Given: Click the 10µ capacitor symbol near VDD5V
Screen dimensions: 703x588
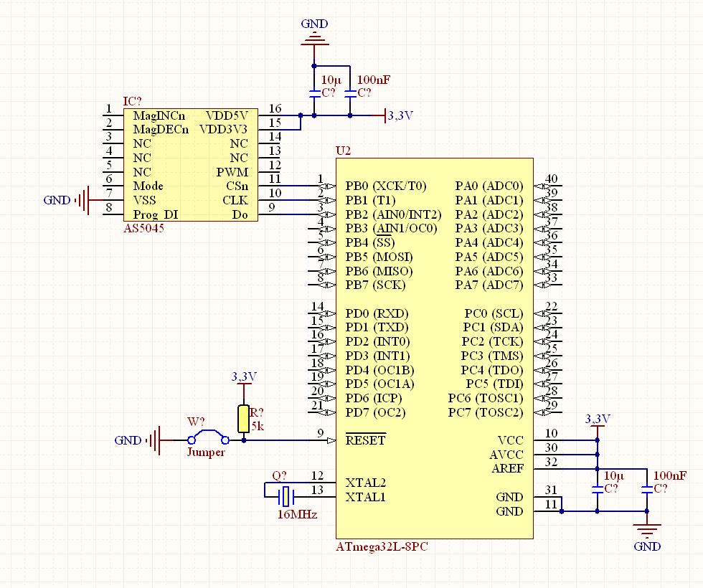Looking at the screenshot, I should (314, 93).
